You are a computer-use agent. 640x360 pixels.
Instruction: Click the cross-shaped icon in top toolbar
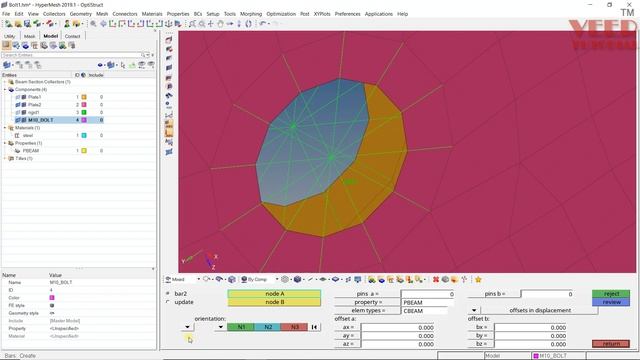pos(211,24)
